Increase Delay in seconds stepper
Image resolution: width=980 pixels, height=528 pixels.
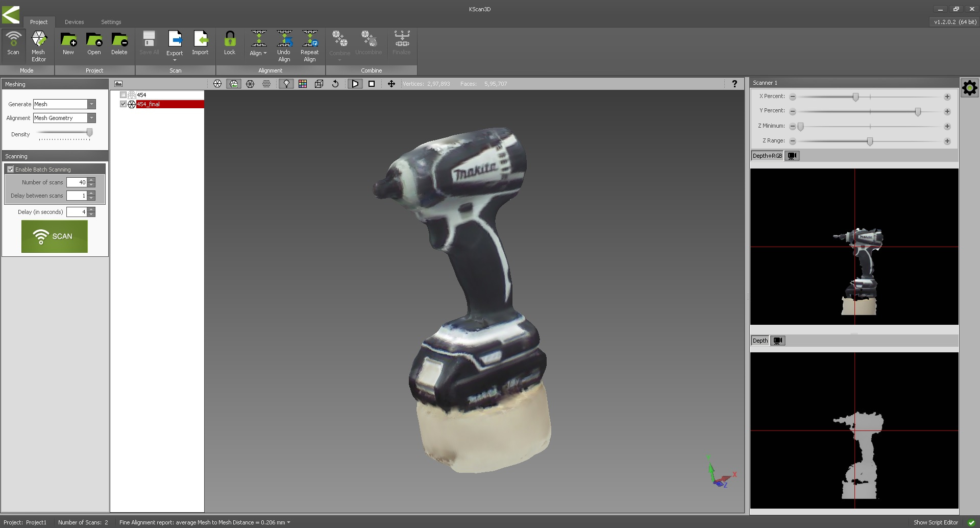point(91,209)
